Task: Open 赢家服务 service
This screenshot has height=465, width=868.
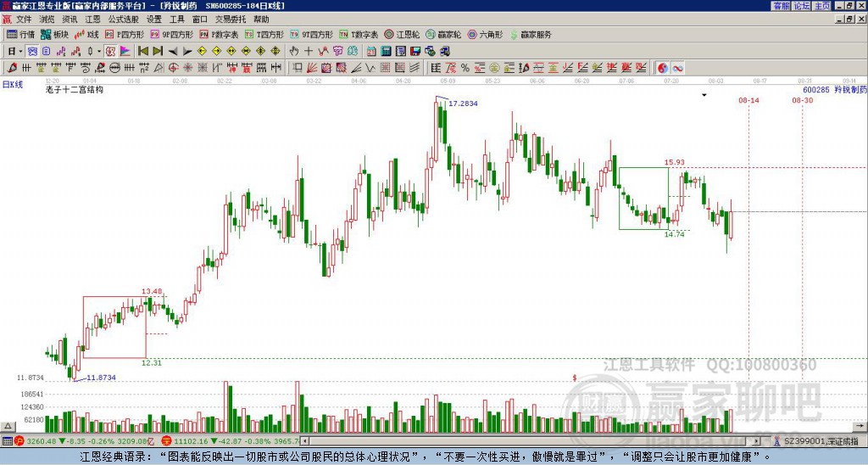Action: pos(531,34)
